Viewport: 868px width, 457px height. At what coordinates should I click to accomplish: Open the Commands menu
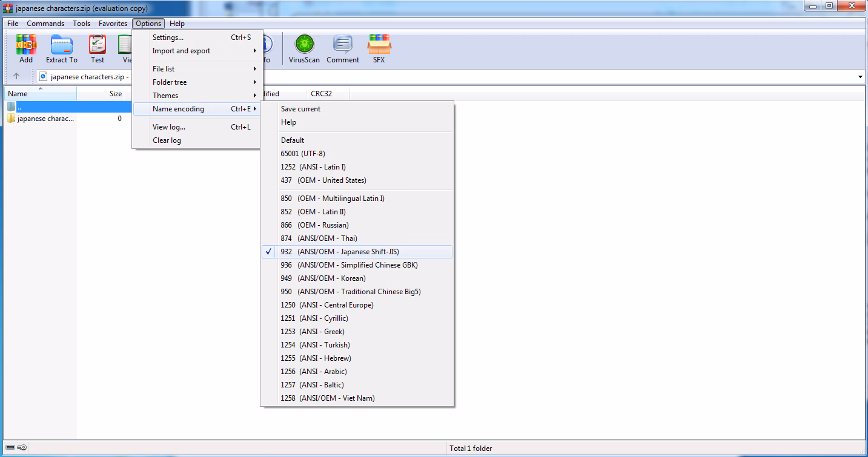click(45, 24)
